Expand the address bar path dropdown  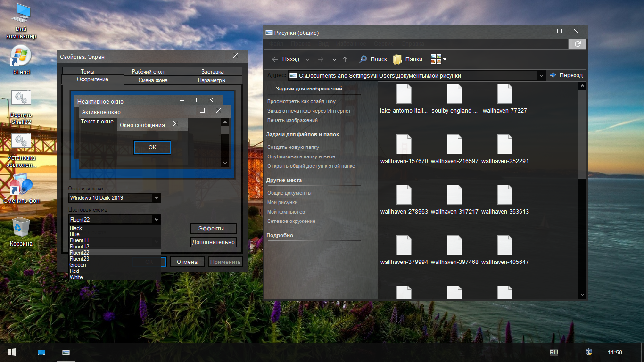click(541, 75)
